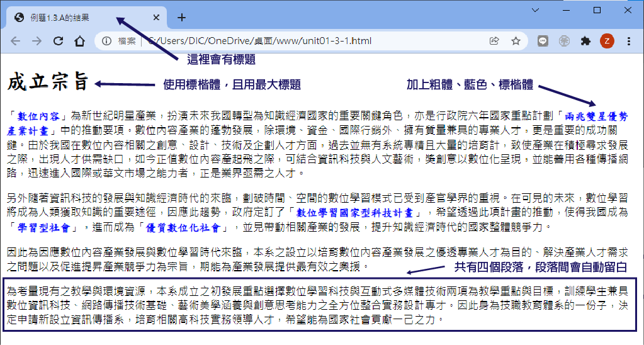Open a new tab
Image resolution: width=644 pixels, height=345 pixels.
tap(182, 18)
